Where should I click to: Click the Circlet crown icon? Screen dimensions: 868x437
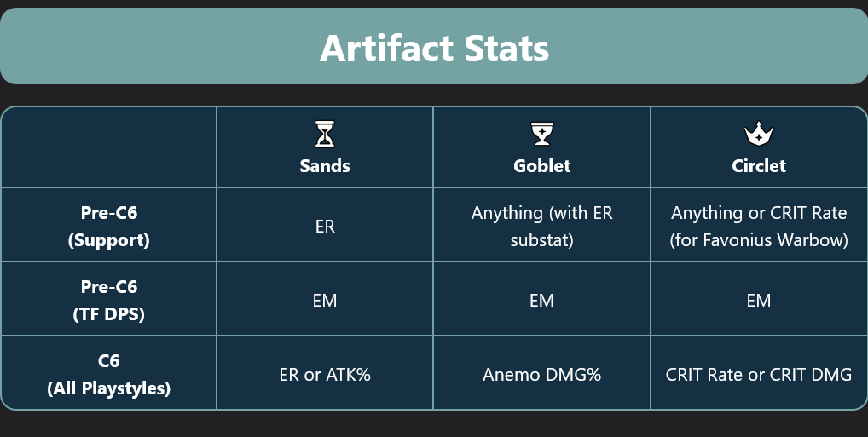pos(758,134)
